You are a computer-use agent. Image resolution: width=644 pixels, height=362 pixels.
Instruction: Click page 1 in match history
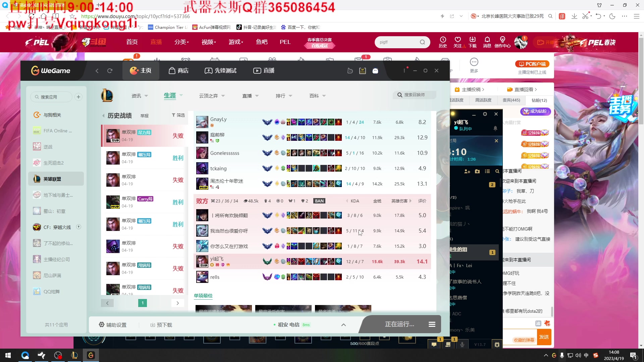pos(143,303)
